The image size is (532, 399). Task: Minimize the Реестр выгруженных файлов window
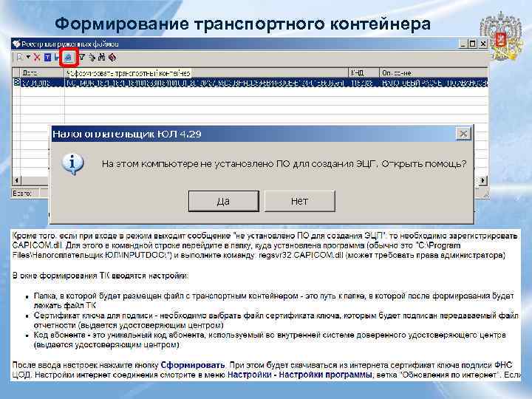pos(463,44)
